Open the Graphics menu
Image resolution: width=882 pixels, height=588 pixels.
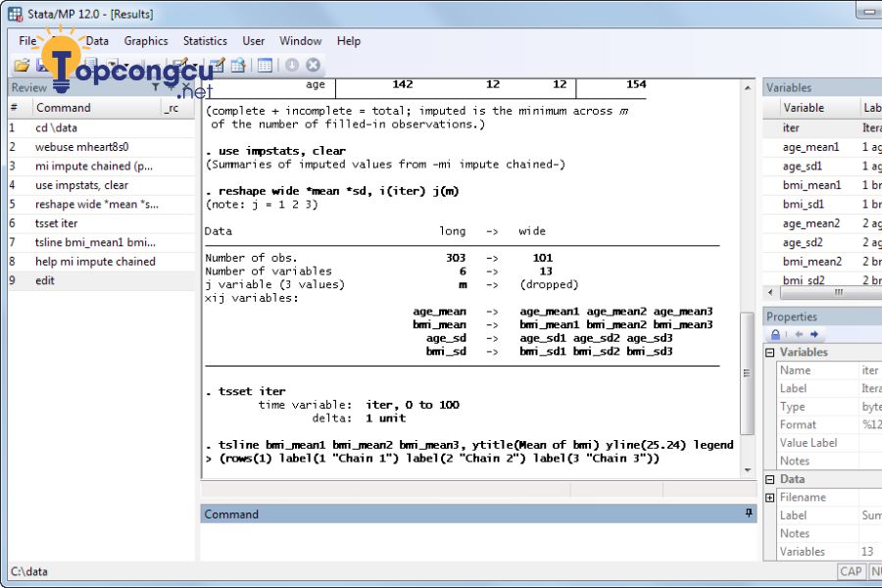[x=146, y=41]
